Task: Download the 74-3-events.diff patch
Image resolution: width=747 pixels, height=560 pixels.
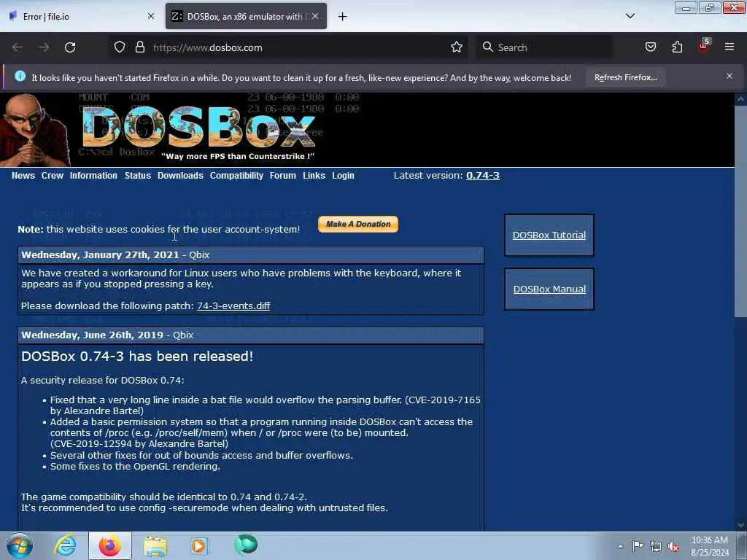Action: pos(233,306)
